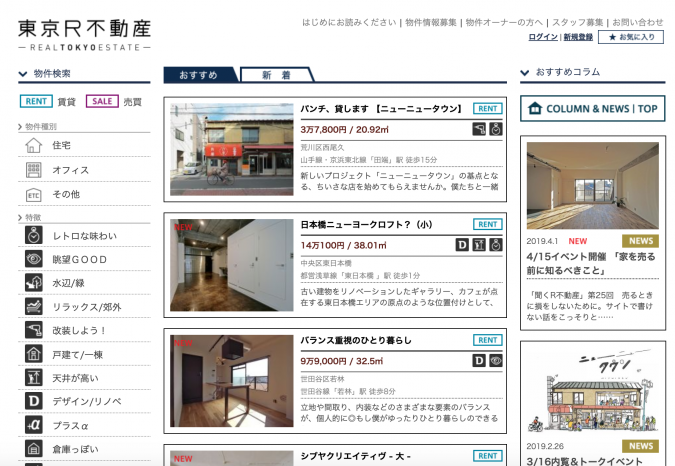The width and height of the screenshot is (675, 466).
Task: Open 物件情報募集 menu link
Action: click(x=431, y=22)
